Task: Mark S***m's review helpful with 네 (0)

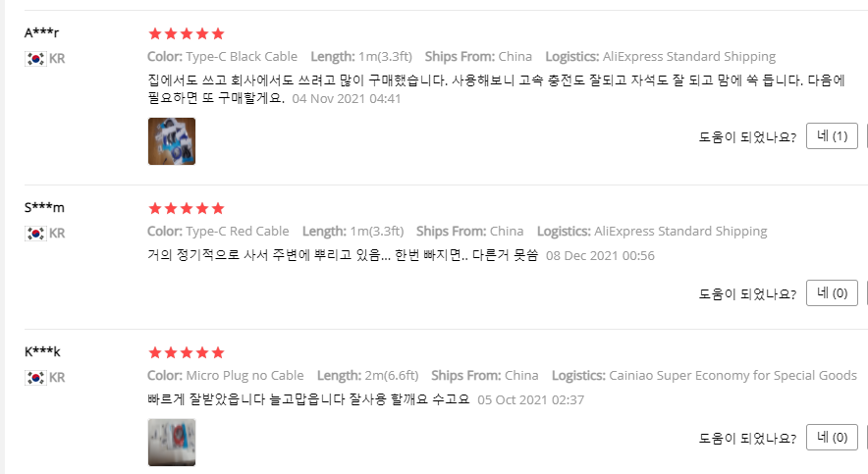Action: (x=832, y=293)
